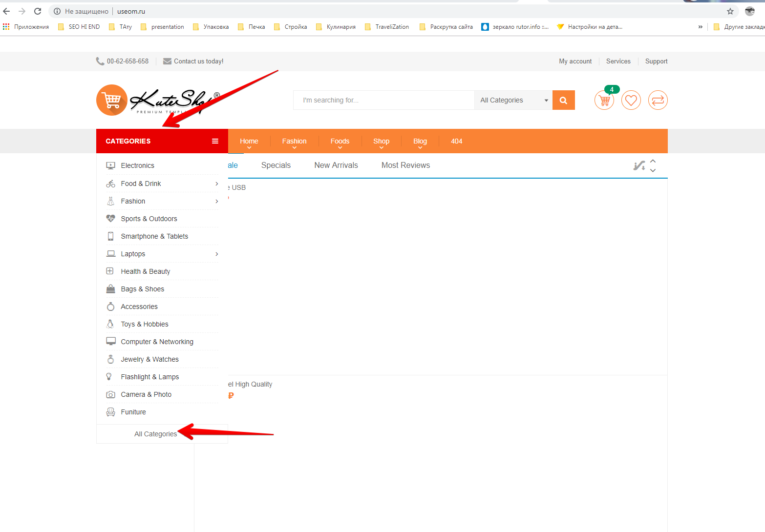Click the Food & Drink bicycle icon
The width and height of the screenshot is (765, 532).
click(110, 184)
